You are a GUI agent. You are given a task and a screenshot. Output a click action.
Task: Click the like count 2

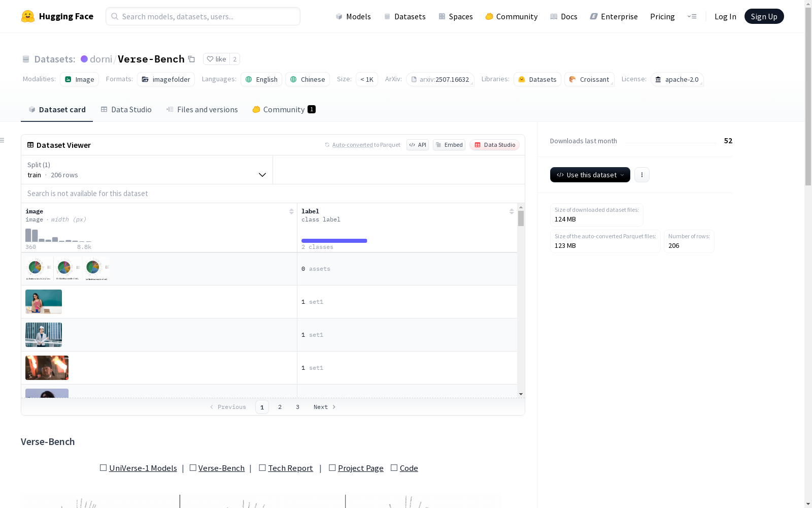tap(234, 59)
